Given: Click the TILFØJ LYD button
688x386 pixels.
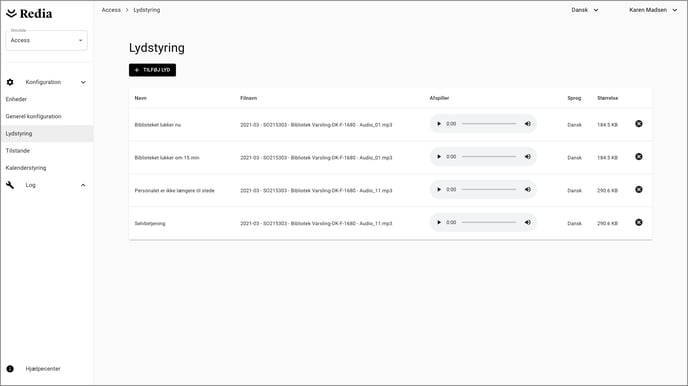Looking at the screenshot, I should click(x=152, y=70).
